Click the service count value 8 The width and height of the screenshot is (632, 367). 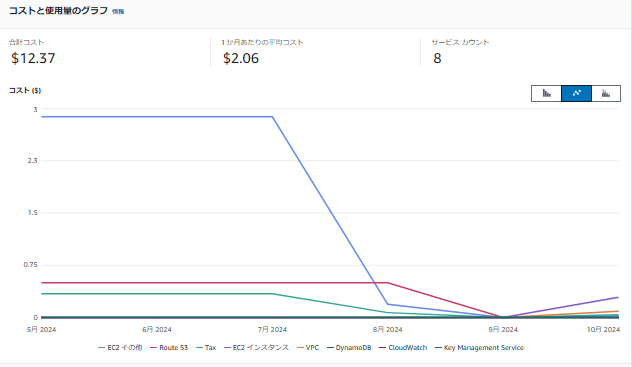point(437,58)
